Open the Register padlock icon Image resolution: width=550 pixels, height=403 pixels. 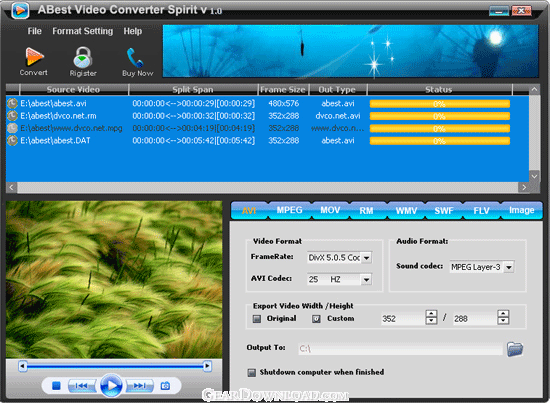click(82, 58)
